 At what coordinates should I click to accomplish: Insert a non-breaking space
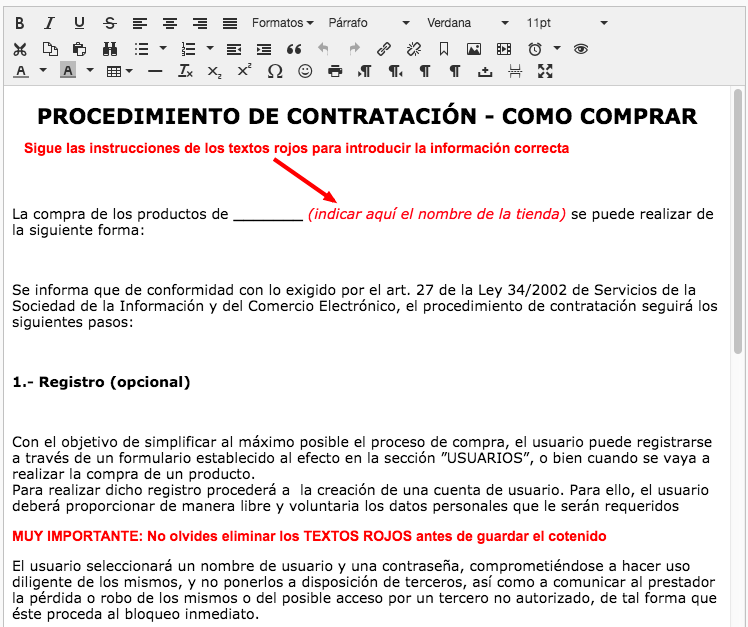click(x=485, y=72)
